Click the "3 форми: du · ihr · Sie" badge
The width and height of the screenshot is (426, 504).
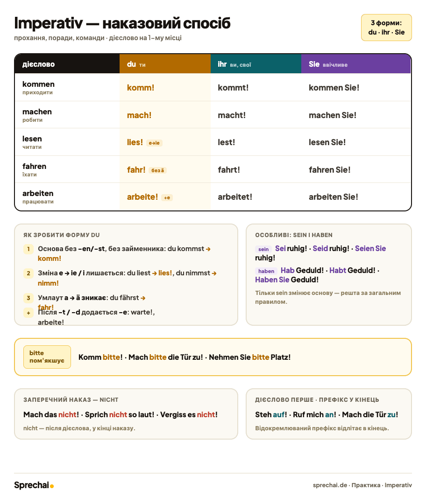386,28
